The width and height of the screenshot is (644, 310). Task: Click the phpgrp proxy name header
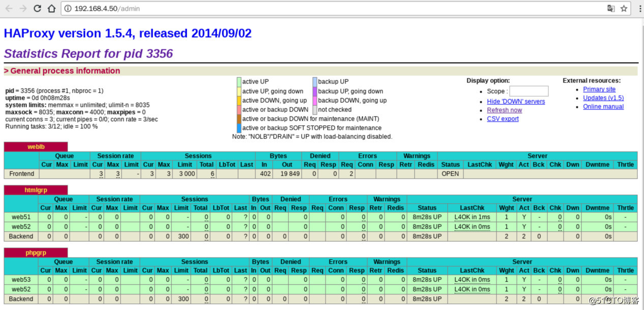[x=36, y=252]
